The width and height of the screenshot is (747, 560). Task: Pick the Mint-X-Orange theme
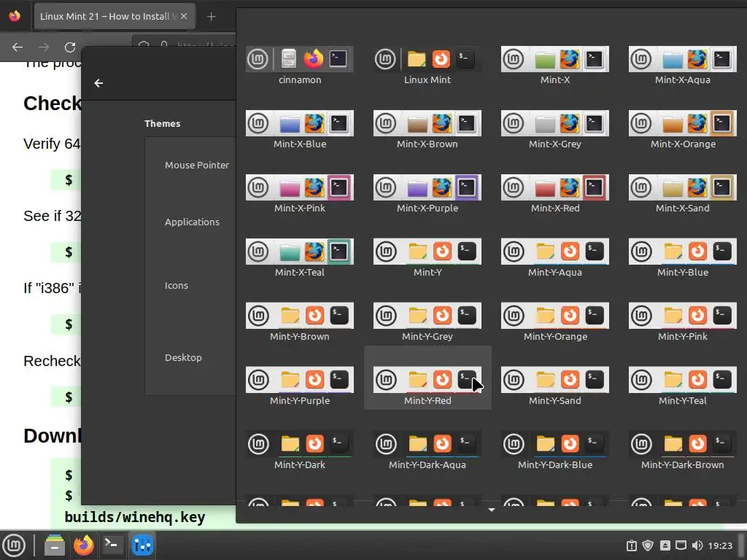683,123
